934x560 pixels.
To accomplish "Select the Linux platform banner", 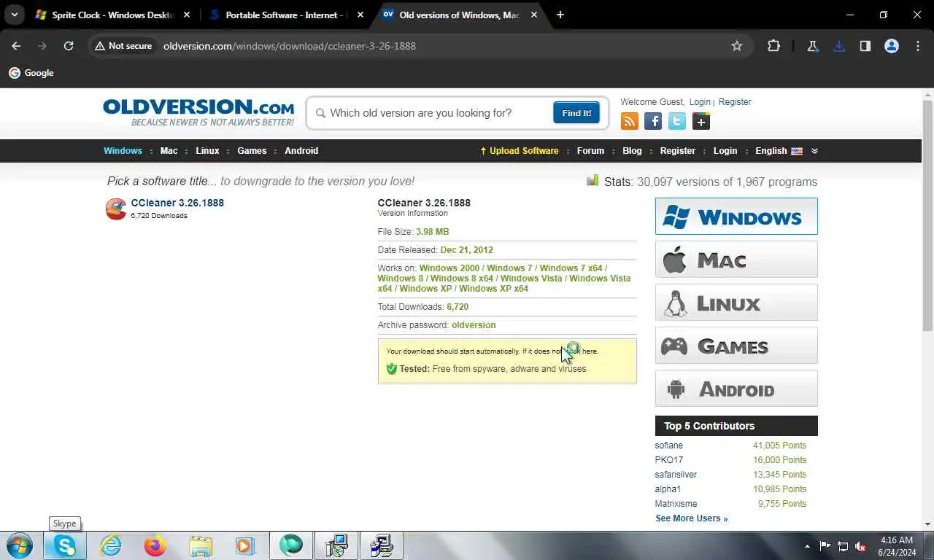I will coord(736,303).
